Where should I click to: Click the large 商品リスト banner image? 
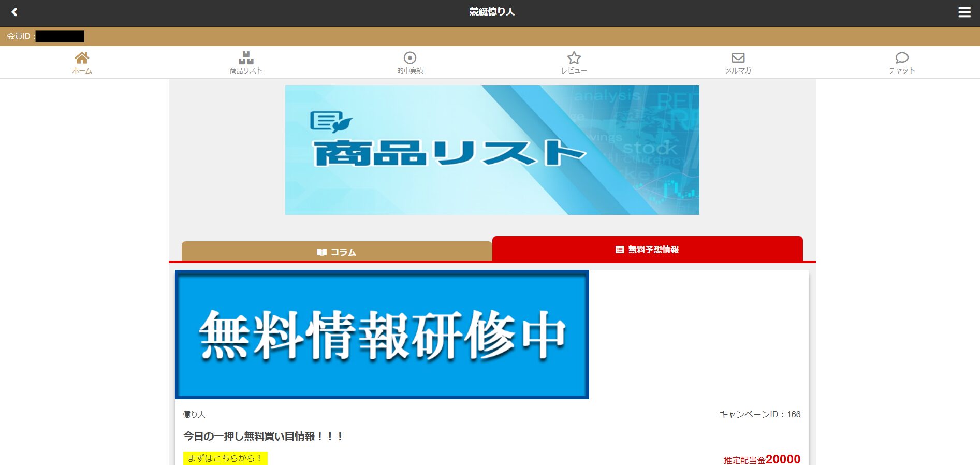coord(492,150)
